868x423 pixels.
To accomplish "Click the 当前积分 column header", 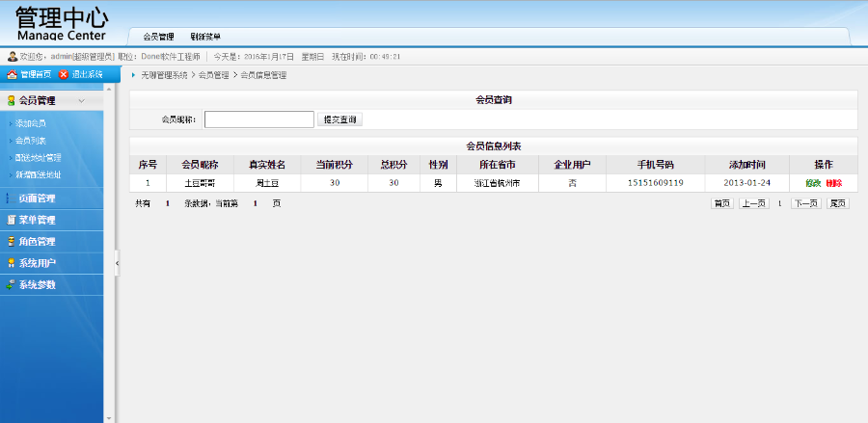I will (x=335, y=165).
